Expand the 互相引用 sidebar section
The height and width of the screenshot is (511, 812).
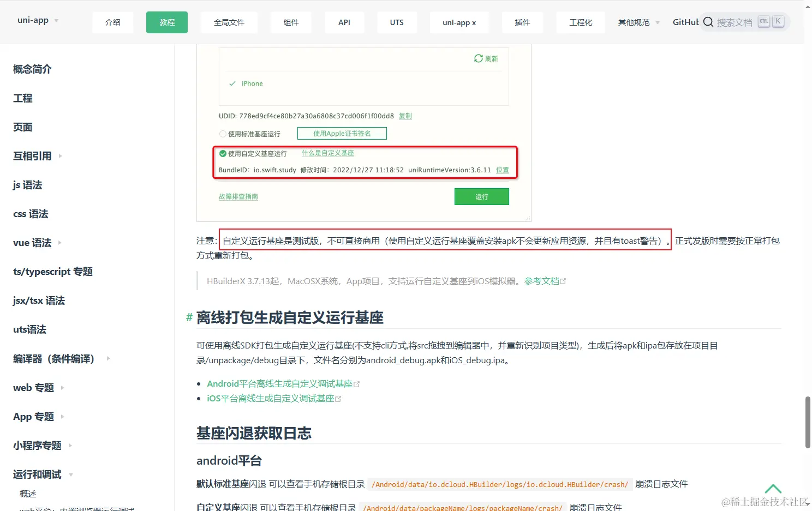pyautogui.click(x=60, y=156)
